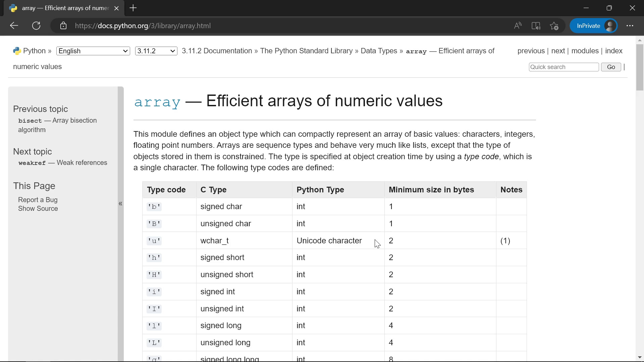644x362 pixels.
Task: Click the modules navigation link
Action: click(585, 51)
